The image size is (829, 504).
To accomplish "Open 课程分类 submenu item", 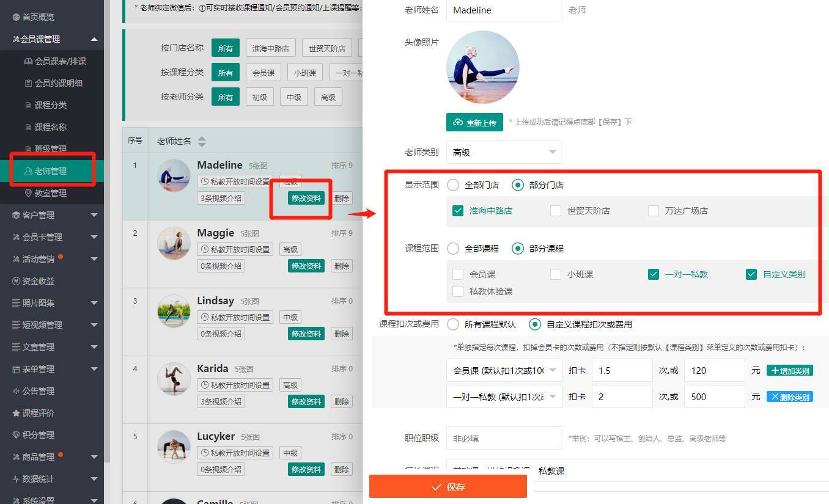I will coord(46,105).
